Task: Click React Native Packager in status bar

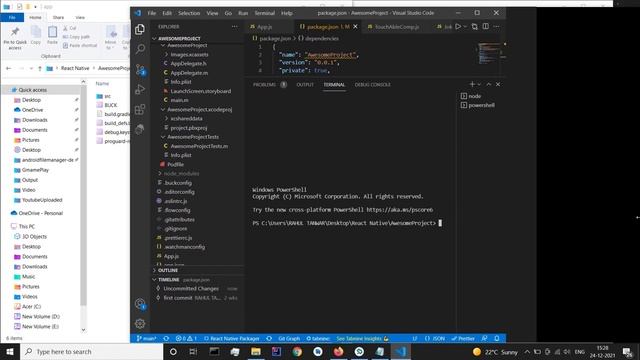Action: [x=231, y=338]
